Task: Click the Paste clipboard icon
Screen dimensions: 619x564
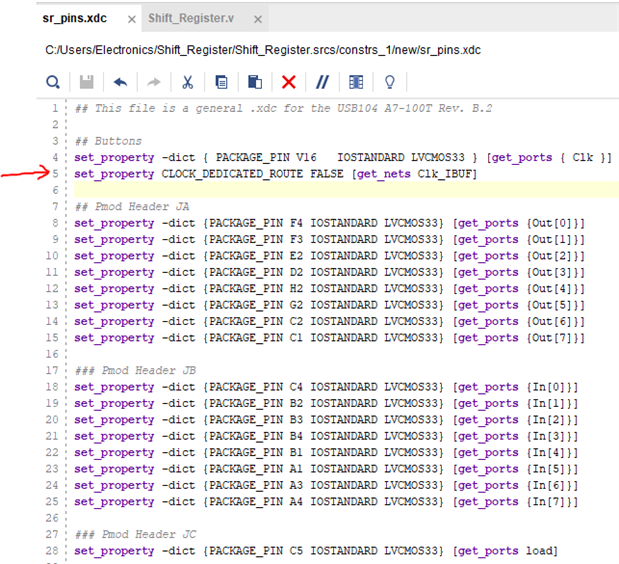Action: pos(255,82)
